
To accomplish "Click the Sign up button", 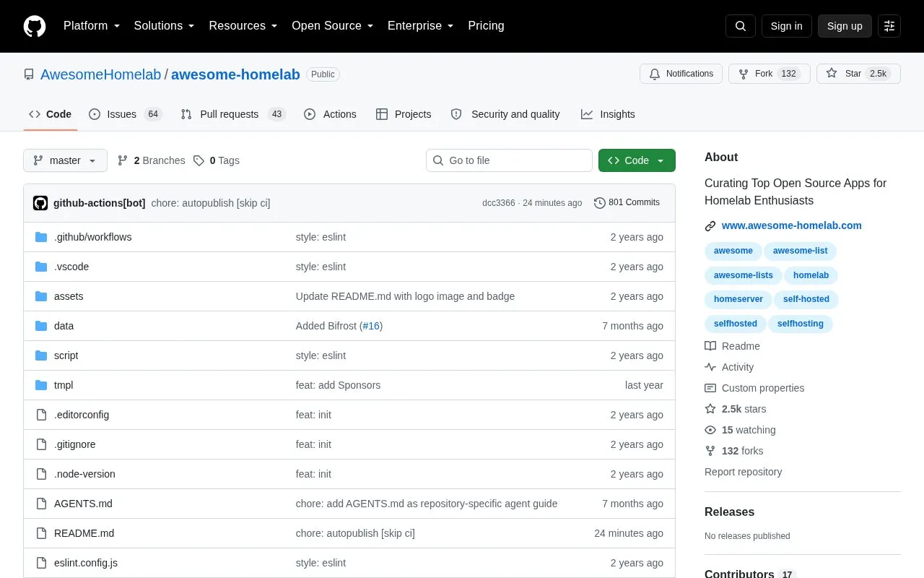I will point(845,26).
